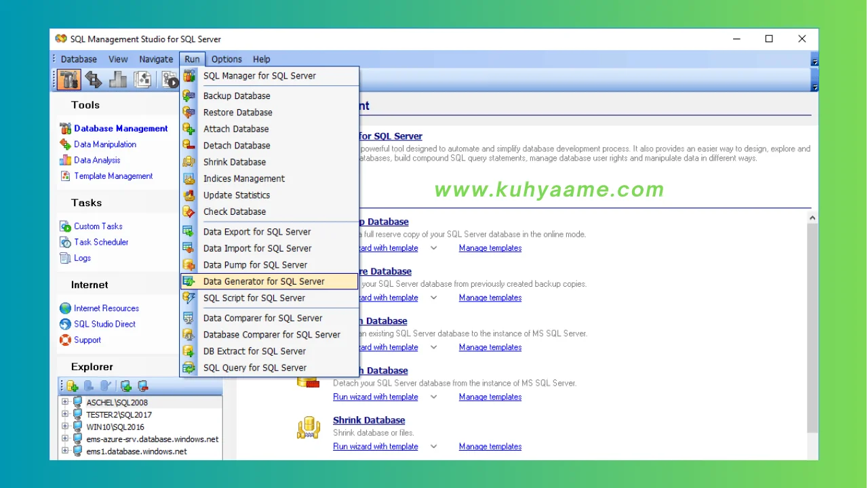Select the Template Management toolbar icon
Screen dimensions: 868x488
tap(142, 80)
